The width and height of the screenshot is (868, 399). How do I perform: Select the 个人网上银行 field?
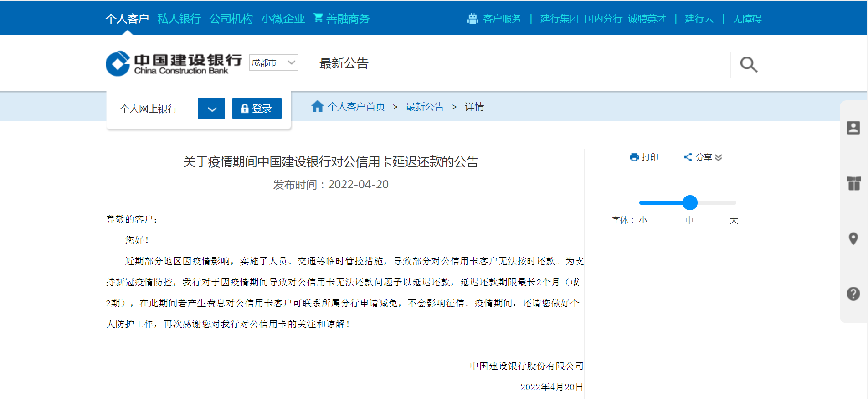(157, 109)
